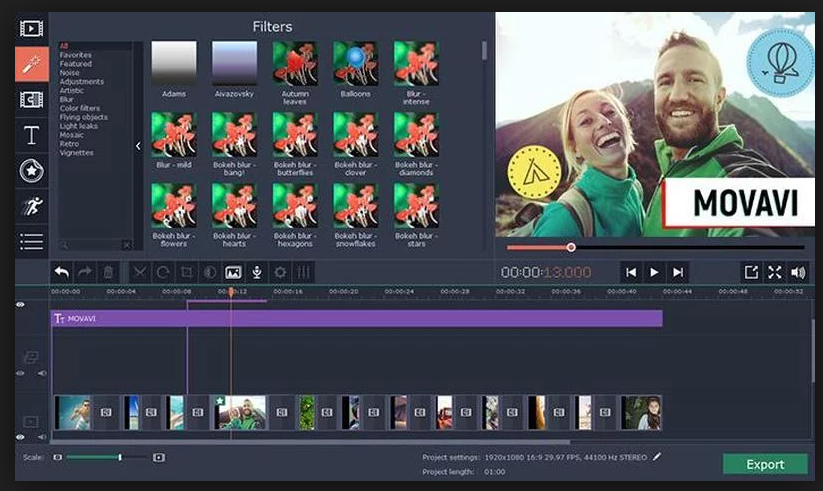The height and width of the screenshot is (491, 823).
Task: Open the More tools list icon
Action: pyautogui.click(x=31, y=242)
